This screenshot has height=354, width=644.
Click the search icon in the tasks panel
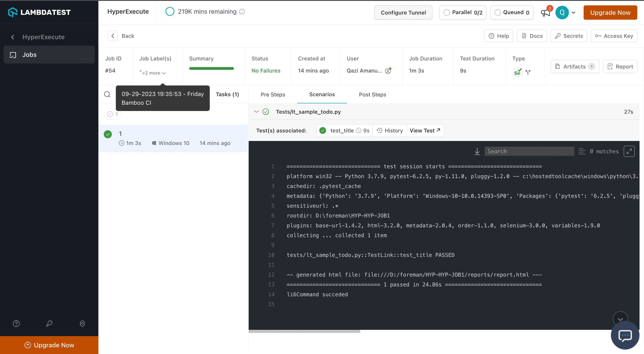[107, 94]
